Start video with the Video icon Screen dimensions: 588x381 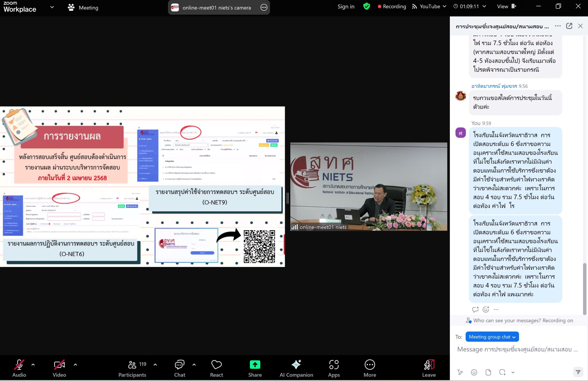59,364
